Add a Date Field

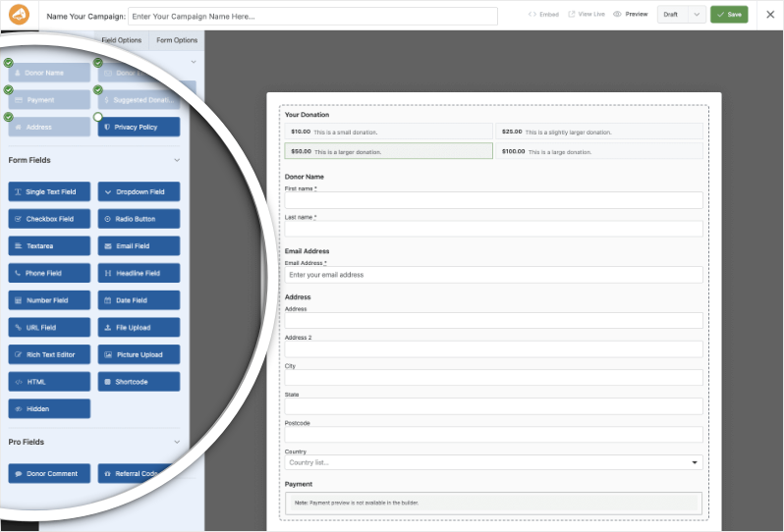point(139,300)
